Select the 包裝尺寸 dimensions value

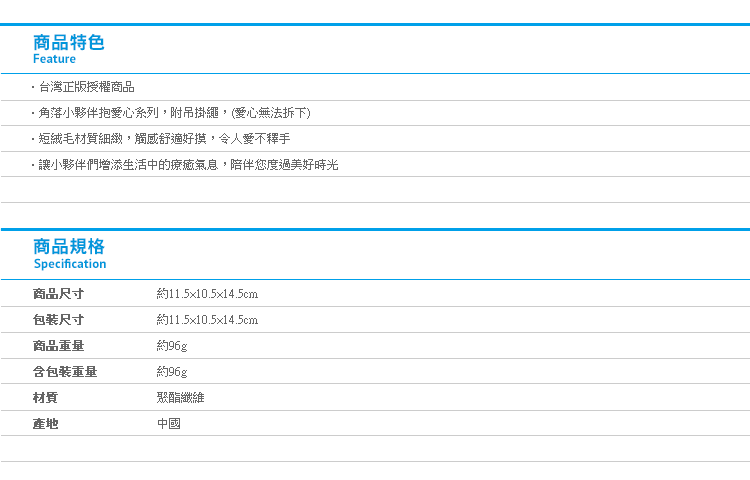click(x=207, y=319)
